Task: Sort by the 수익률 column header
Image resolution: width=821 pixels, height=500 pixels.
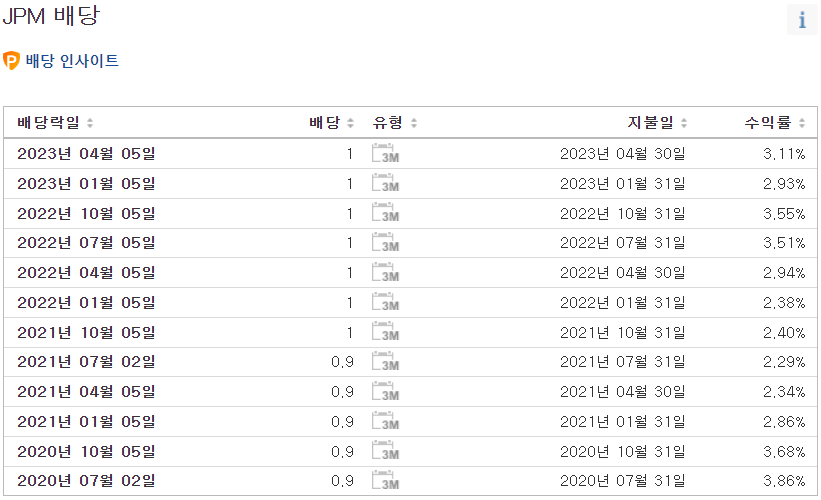Action: 774,123
